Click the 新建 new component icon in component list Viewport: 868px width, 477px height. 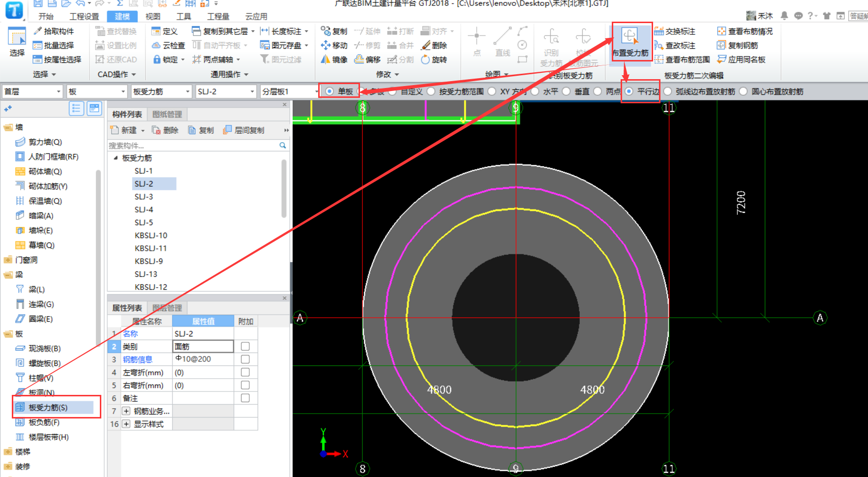click(115, 130)
